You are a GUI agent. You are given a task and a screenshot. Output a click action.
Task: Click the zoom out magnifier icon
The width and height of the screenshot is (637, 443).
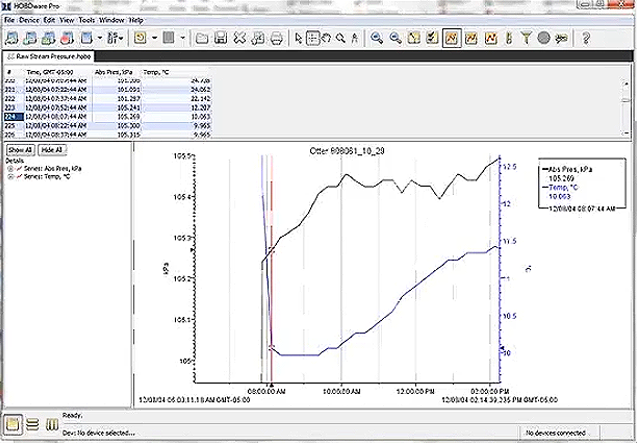pos(393,38)
